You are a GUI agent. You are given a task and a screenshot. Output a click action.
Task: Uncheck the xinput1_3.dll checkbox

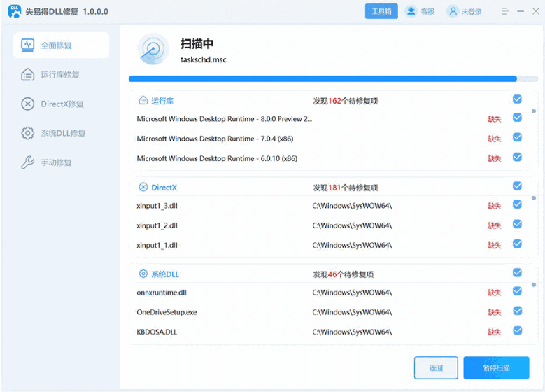pos(517,204)
